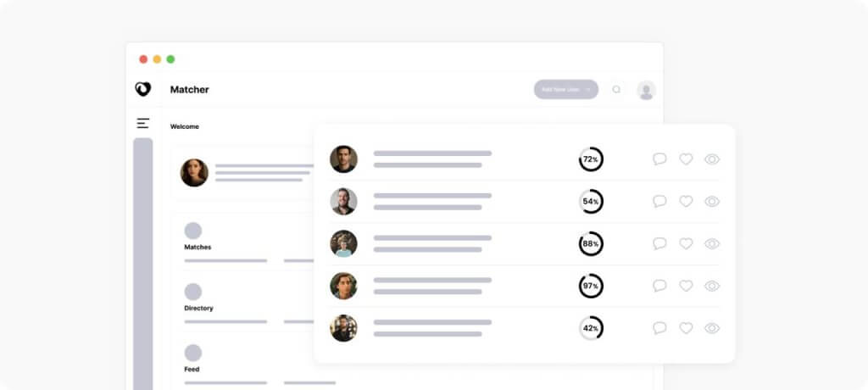Message the 72% match via chat icon

659,159
